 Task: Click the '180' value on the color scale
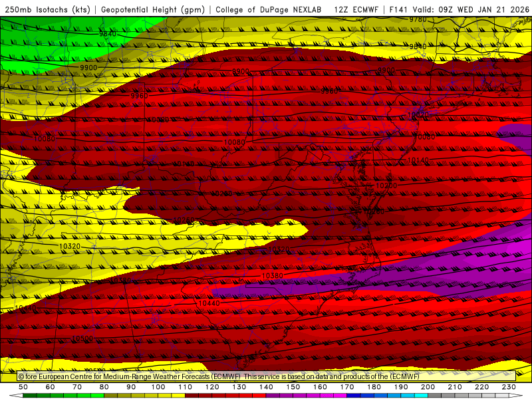(374, 387)
